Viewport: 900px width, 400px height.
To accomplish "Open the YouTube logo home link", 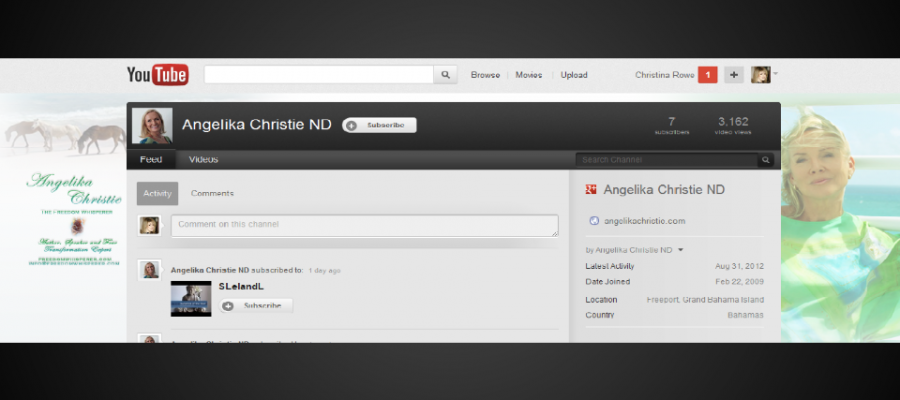I will click(x=158, y=75).
